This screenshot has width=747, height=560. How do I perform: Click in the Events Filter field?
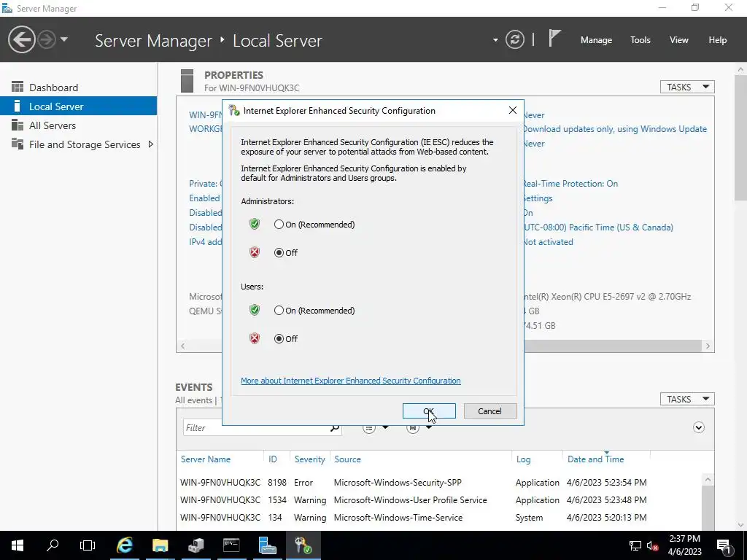(255, 427)
